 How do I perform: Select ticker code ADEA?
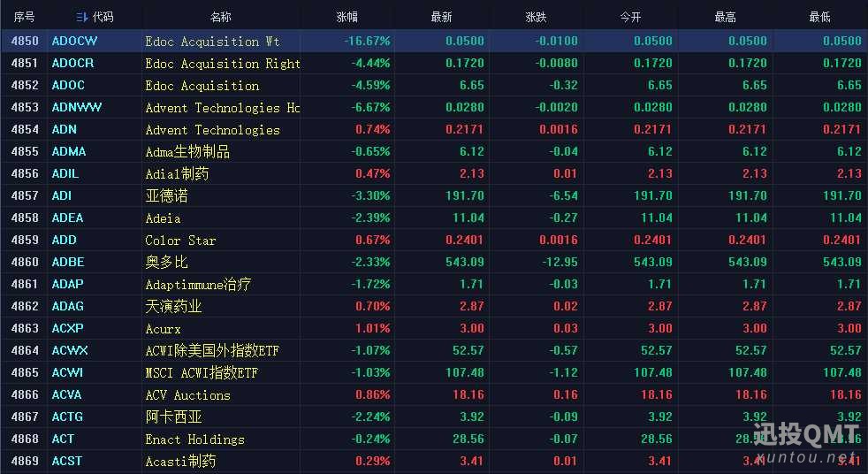[x=67, y=218]
